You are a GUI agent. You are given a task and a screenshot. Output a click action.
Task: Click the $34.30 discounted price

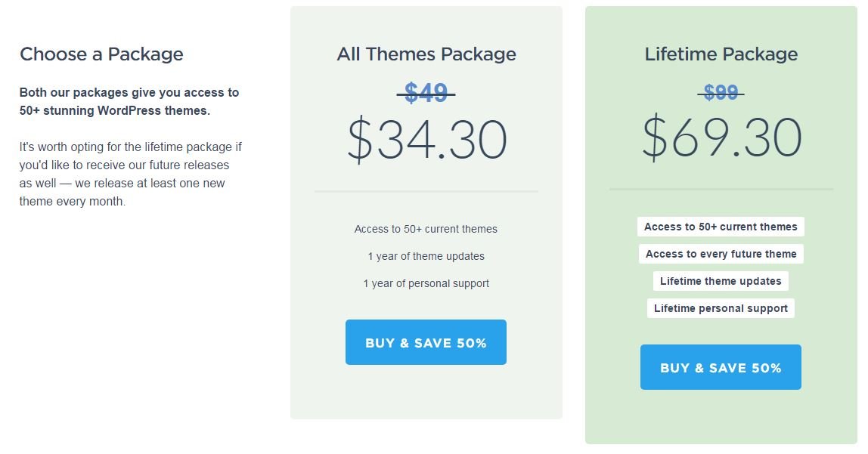426,140
